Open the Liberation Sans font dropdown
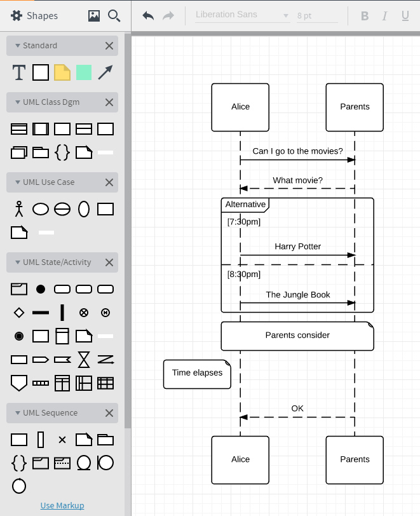 point(243,15)
